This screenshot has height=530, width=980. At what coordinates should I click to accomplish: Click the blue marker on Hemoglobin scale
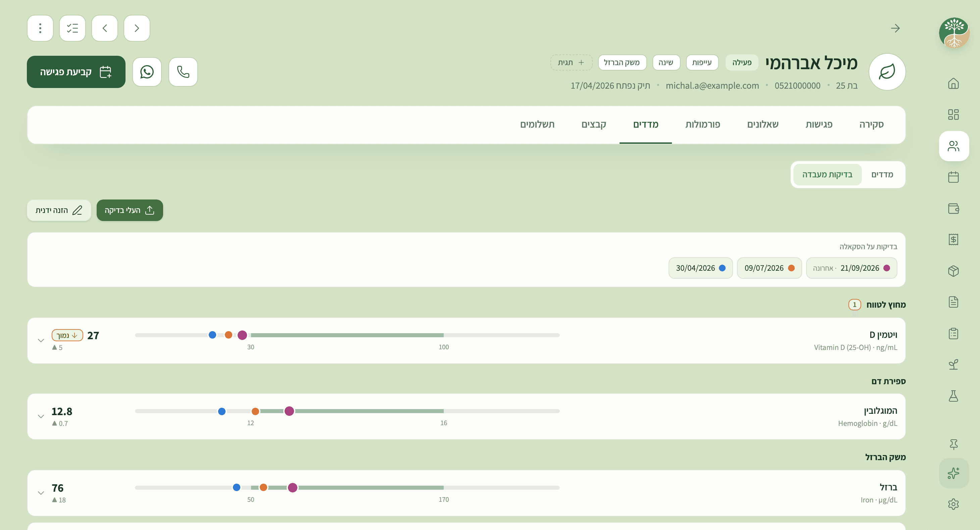pyautogui.click(x=222, y=411)
